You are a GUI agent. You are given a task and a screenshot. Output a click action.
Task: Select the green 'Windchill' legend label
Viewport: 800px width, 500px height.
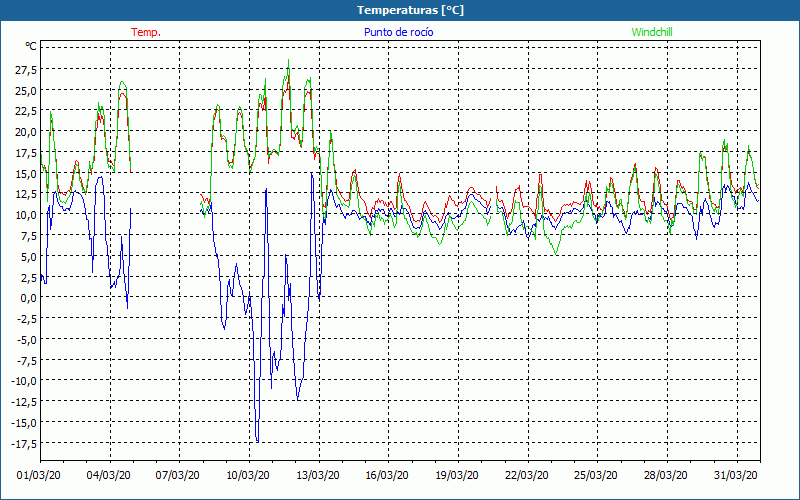coord(652,32)
